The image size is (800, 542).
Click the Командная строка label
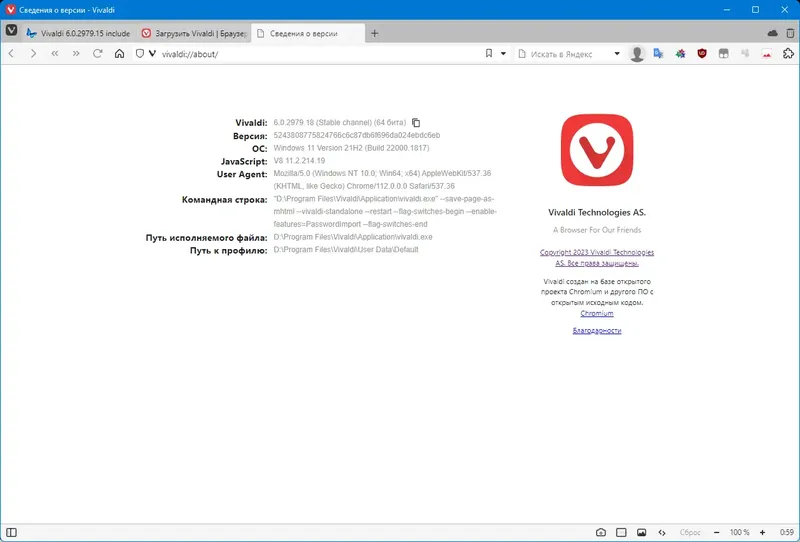click(224, 200)
